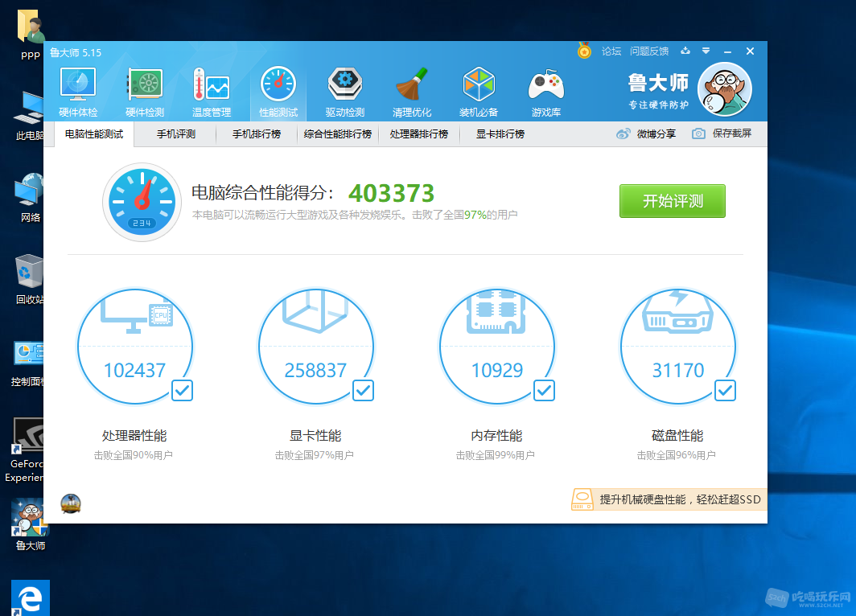Screen dimensions: 856x616
Task: Click the gold medal icon in title bar
Action: tap(584, 51)
